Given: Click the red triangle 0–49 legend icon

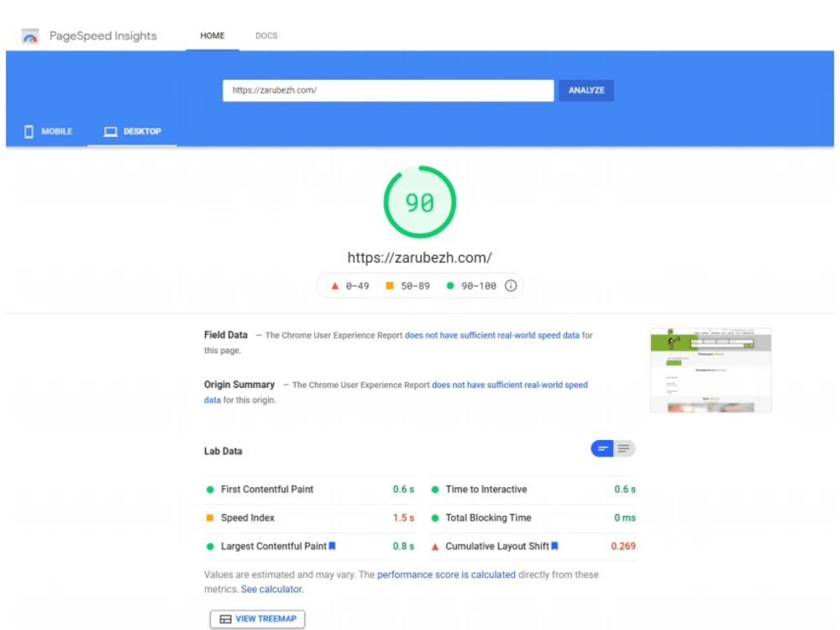Looking at the screenshot, I should [x=335, y=286].
